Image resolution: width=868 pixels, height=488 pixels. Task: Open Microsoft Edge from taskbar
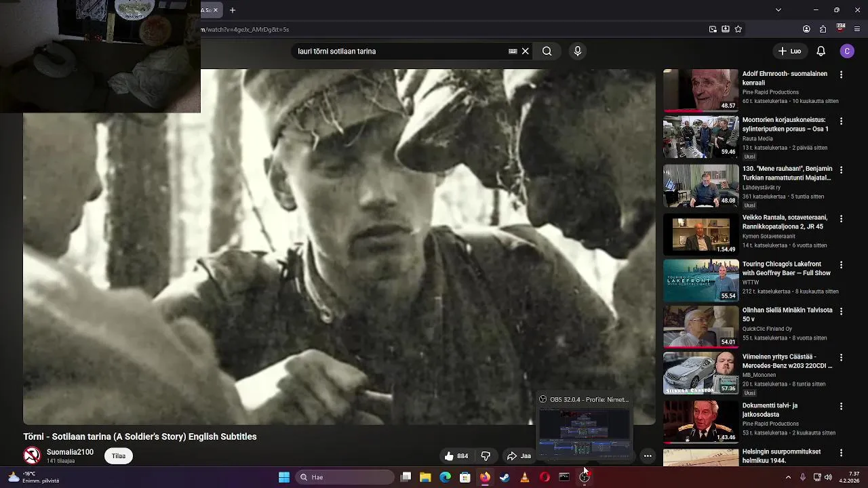point(445,477)
